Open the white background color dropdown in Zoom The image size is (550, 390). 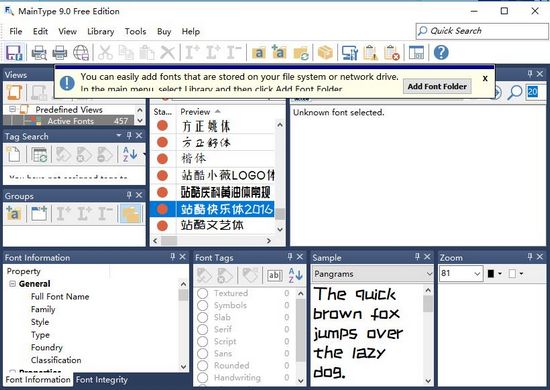tap(521, 274)
